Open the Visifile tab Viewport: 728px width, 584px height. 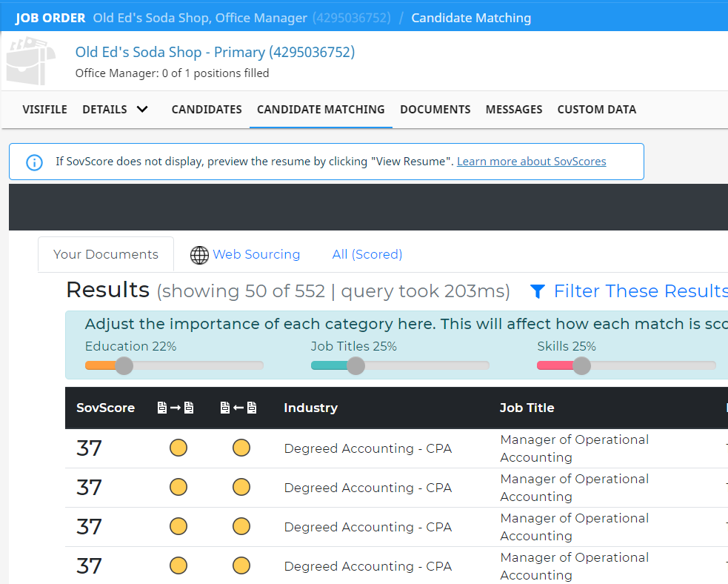(x=44, y=110)
